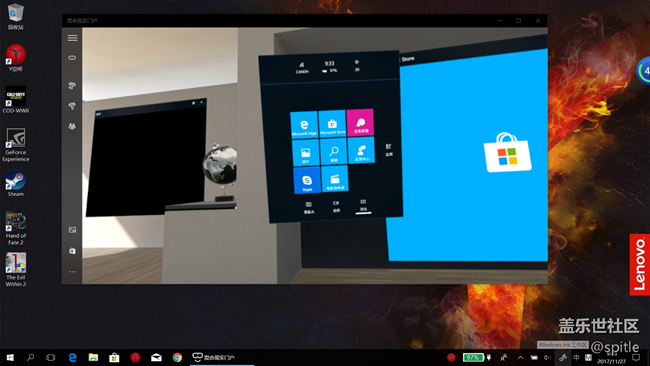
Task: Open the photos icon in the portal sidebar
Action: click(72, 230)
